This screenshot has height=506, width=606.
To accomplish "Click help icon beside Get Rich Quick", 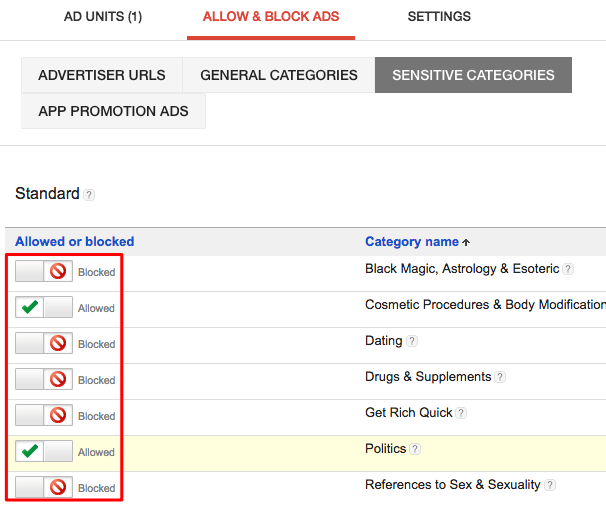I will point(461,413).
